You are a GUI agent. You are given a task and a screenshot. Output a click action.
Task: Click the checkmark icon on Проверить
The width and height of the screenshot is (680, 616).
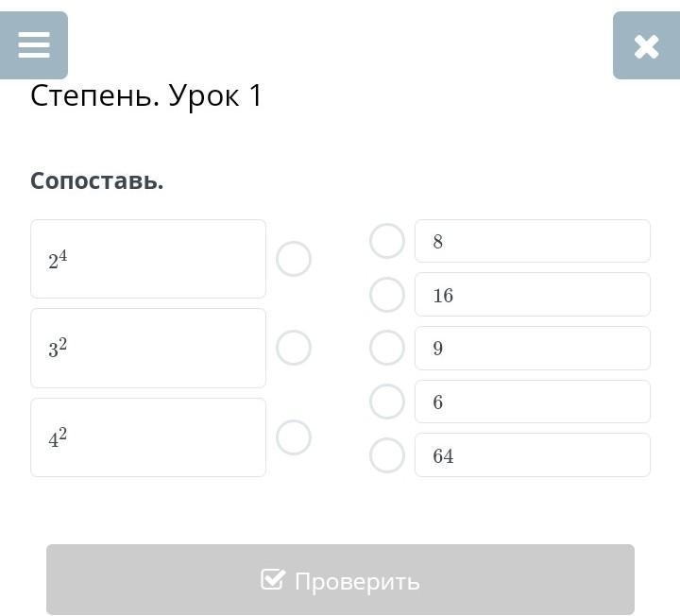272,579
